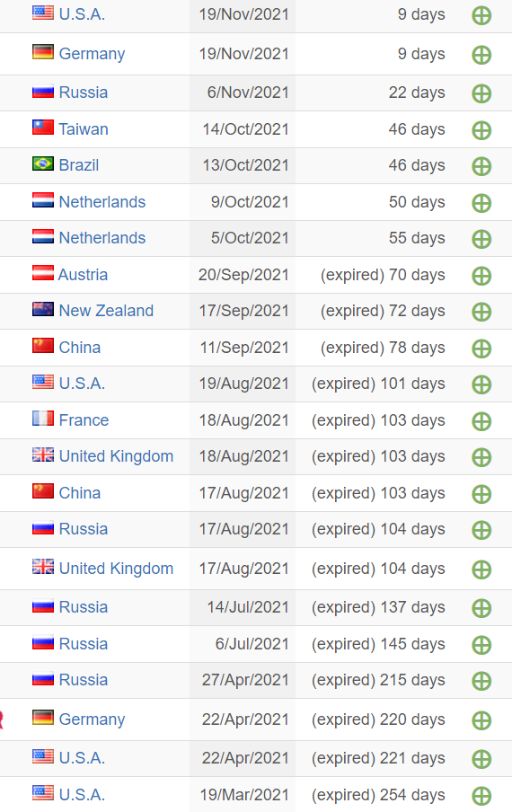
Task: Open the New Zealand link
Action: [x=106, y=311]
